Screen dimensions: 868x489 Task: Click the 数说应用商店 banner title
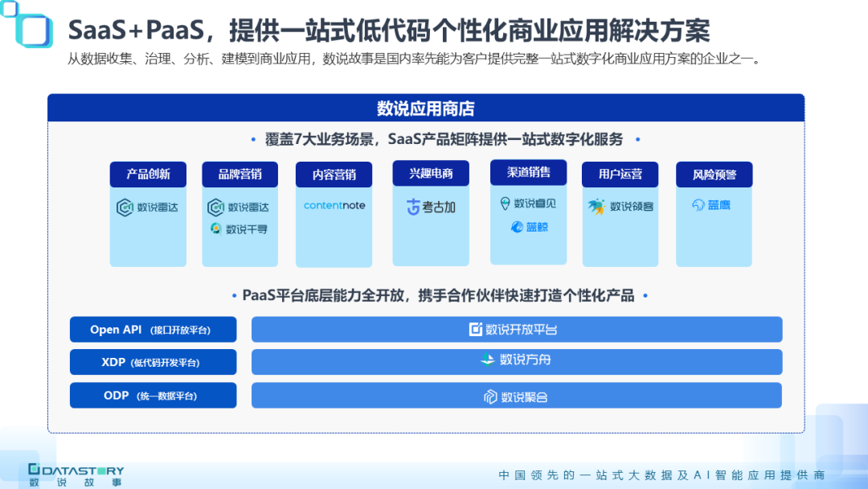pos(426,109)
